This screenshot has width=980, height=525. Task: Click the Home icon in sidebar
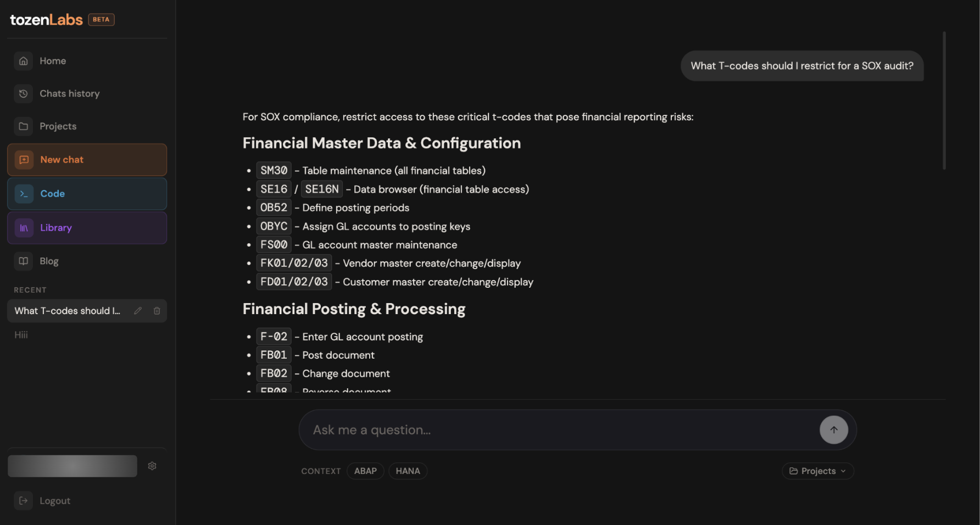tap(23, 61)
